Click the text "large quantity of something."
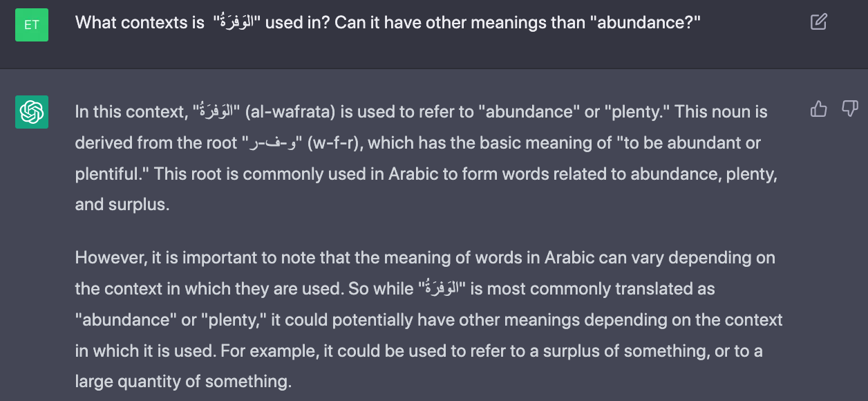The height and width of the screenshot is (401, 868). click(x=183, y=381)
